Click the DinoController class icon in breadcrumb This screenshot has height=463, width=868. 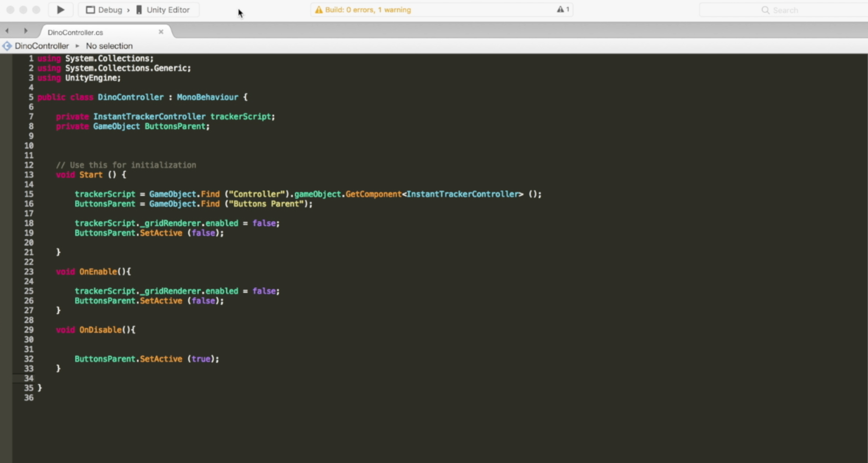point(7,46)
